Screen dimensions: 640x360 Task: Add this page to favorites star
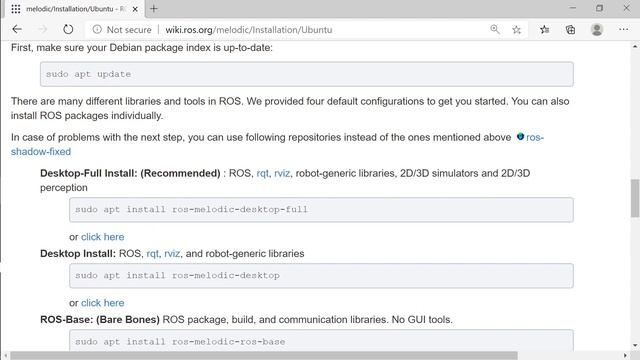point(516,29)
